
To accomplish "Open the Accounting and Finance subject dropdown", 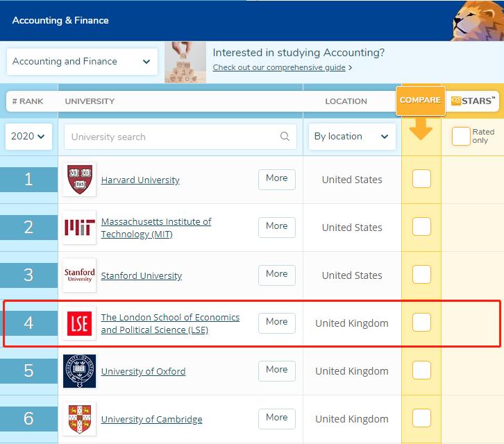I will click(82, 61).
